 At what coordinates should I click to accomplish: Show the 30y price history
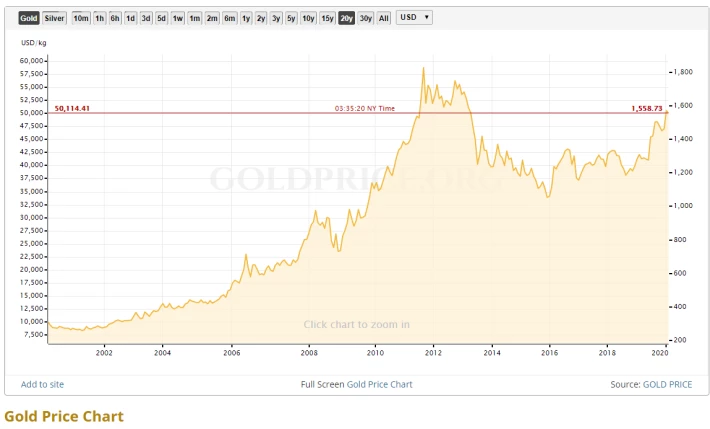365,18
